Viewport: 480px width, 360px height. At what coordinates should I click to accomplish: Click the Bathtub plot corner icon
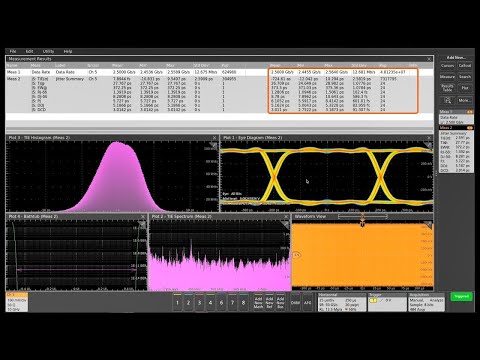pos(142,224)
